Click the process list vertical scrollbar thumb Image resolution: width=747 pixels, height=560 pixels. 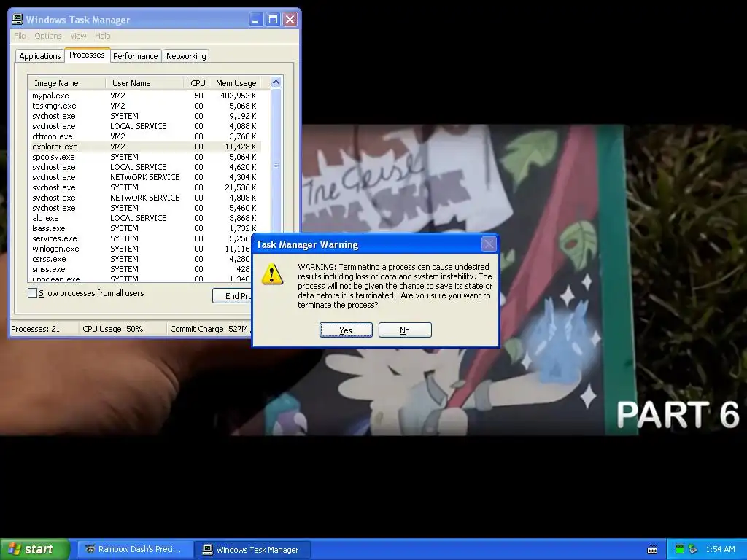coord(276,166)
